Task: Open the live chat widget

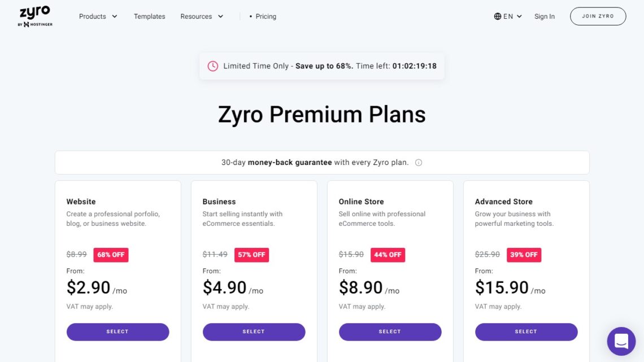Action: (621, 341)
